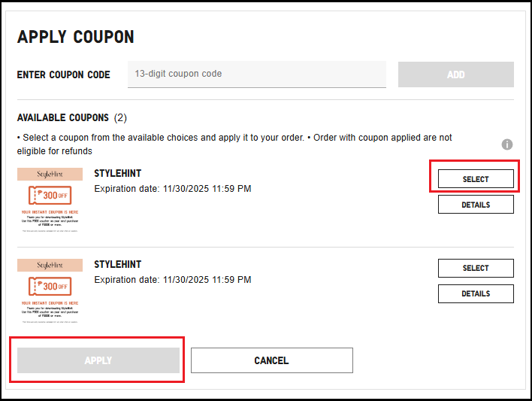The image size is (532, 401).
Task: Select the second STYLEHINT coupon
Action: pyautogui.click(x=476, y=268)
